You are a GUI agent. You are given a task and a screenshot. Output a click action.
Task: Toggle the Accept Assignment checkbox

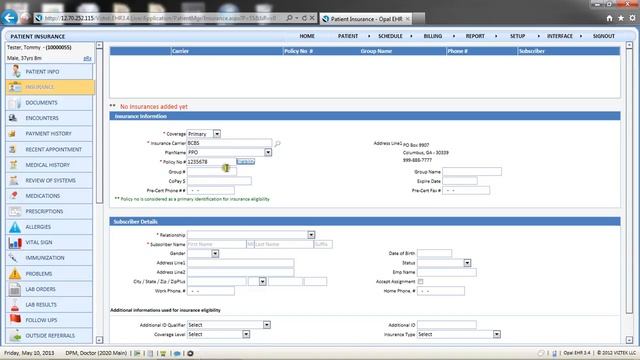(x=420, y=282)
